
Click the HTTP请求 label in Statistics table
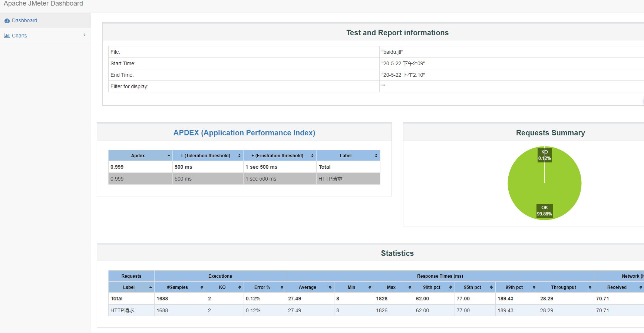tap(123, 310)
